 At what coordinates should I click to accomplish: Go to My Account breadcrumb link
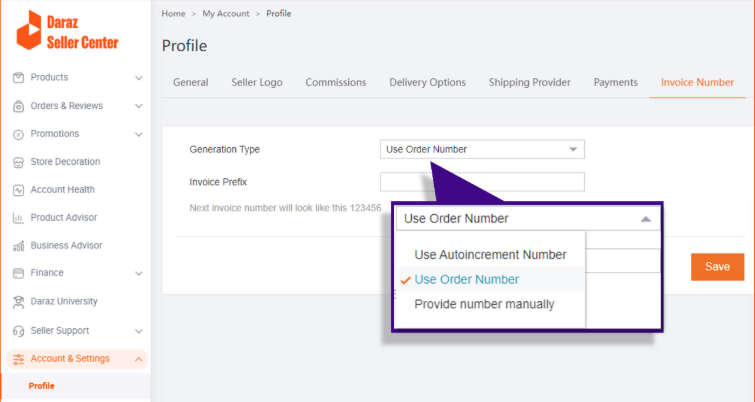click(x=225, y=13)
